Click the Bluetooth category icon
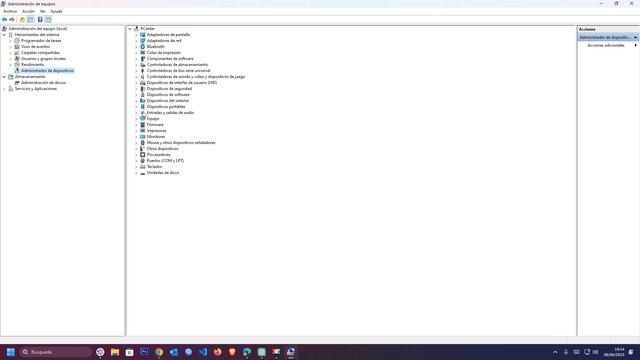This screenshot has height=360, width=640. point(142,47)
